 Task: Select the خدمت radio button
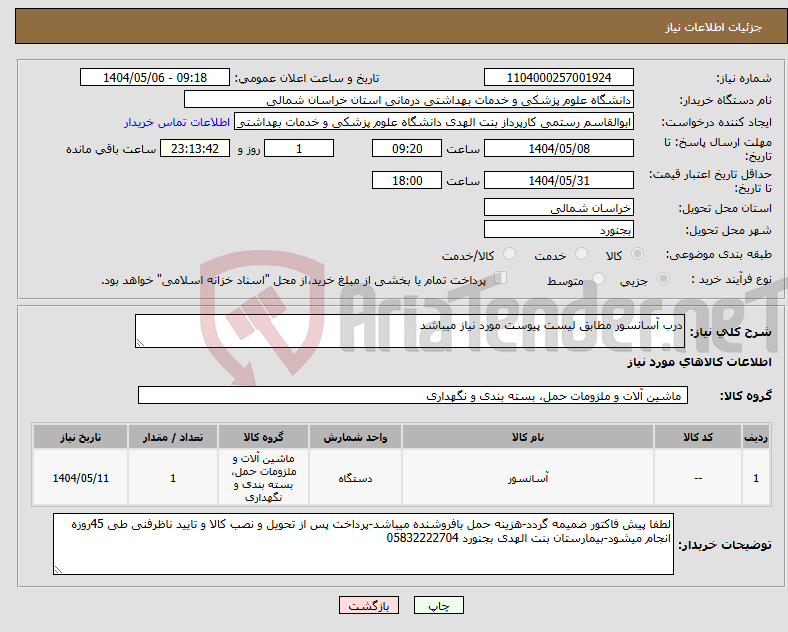coord(581,254)
